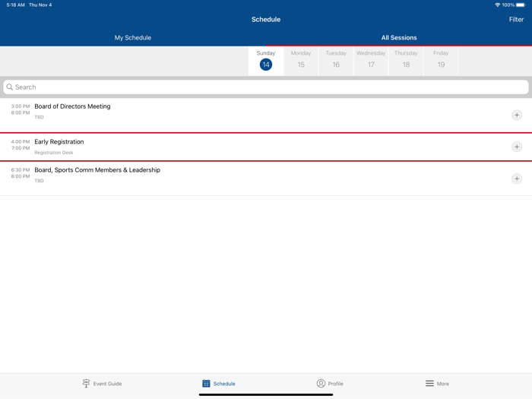Tap the search magnifier icon
Image resolution: width=532 pixels, height=399 pixels.
pos(10,87)
